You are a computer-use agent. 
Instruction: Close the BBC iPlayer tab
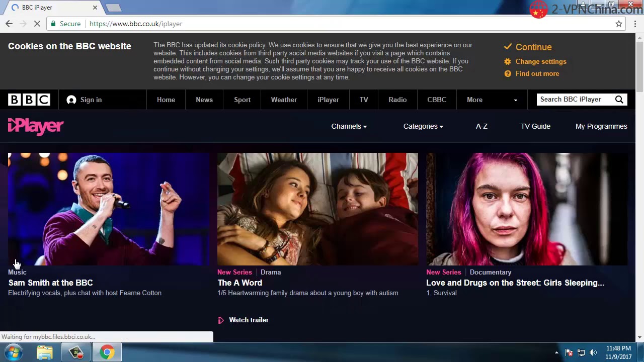click(x=95, y=8)
